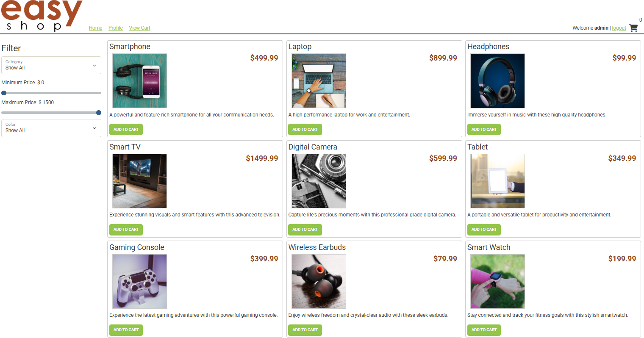
Task: Click the Minimum Price slider handle
Action: point(4,93)
